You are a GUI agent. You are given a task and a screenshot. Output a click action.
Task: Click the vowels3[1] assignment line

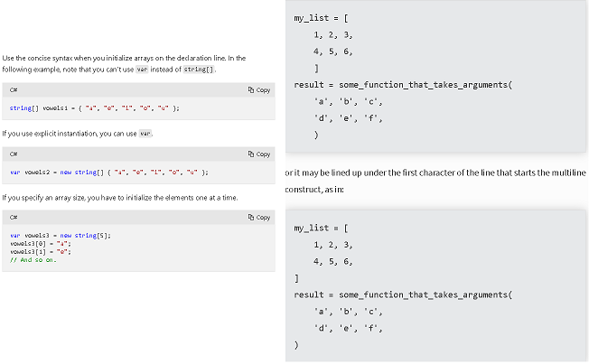point(40,252)
